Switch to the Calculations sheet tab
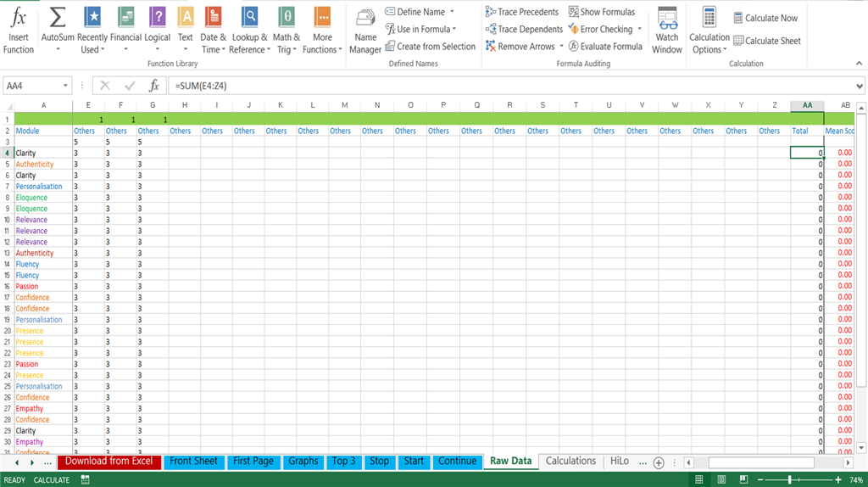The height and width of the screenshot is (487, 868). click(x=570, y=461)
